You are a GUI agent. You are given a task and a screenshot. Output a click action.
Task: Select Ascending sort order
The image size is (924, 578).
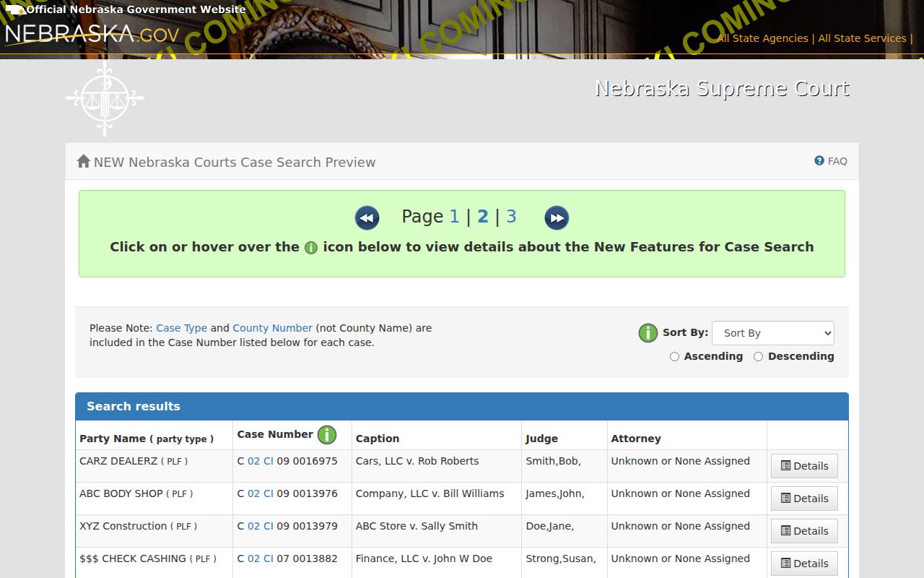click(x=674, y=356)
